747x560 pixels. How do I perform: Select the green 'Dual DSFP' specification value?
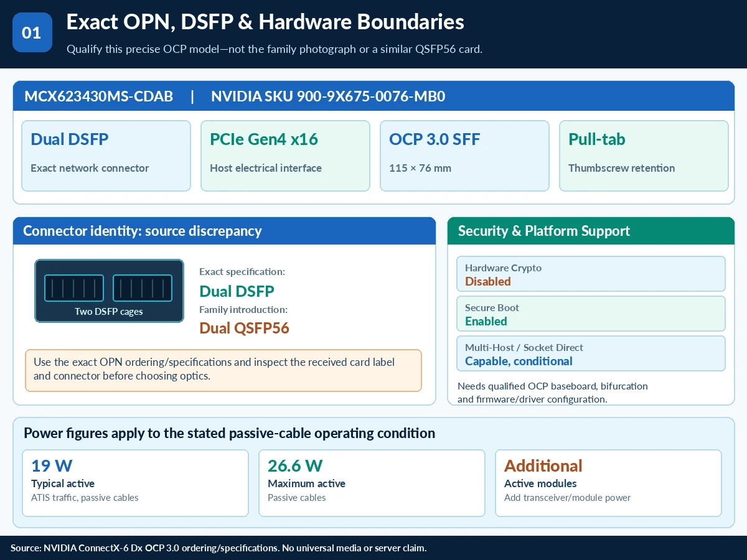click(x=237, y=291)
